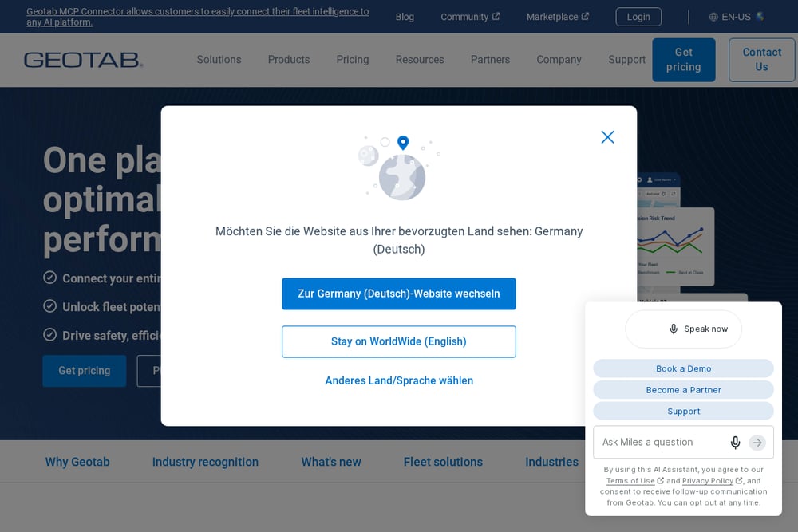Switch to the Fleet solutions tab

[443, 462]
